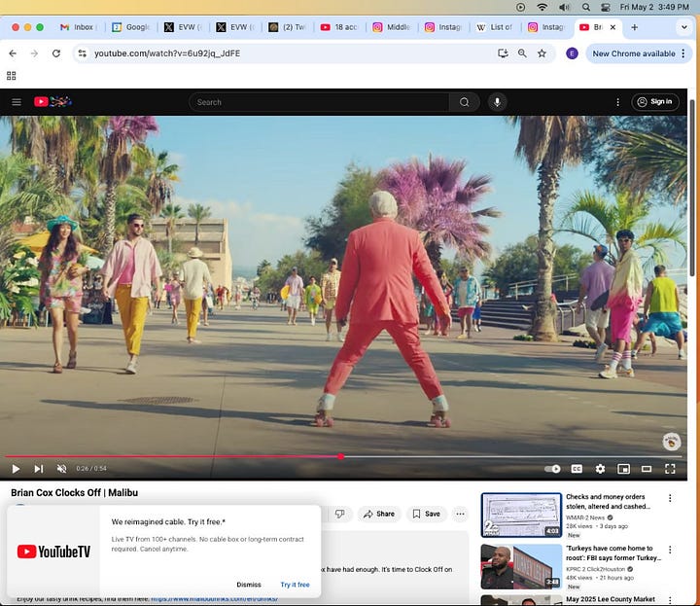Bookmark this tab with star

(x=542, y=53)
